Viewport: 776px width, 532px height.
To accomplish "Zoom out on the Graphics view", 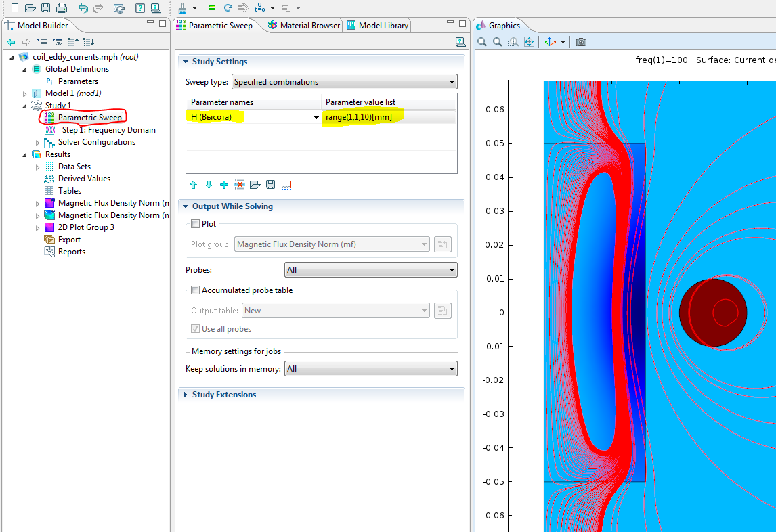I will click(498, 42).
